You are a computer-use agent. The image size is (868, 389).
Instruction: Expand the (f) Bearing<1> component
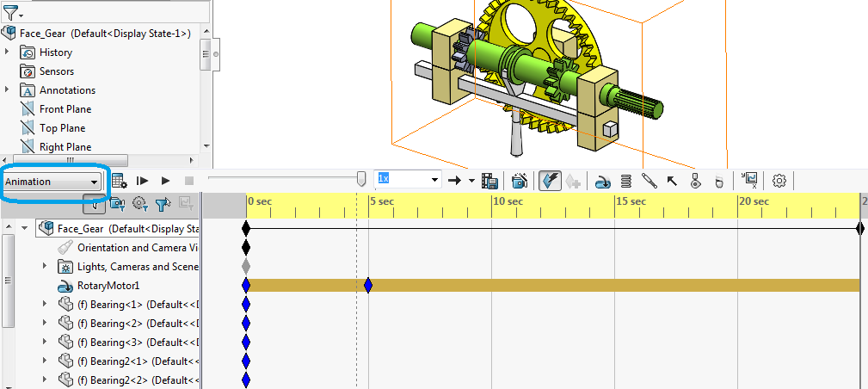[x=45, y=304]
